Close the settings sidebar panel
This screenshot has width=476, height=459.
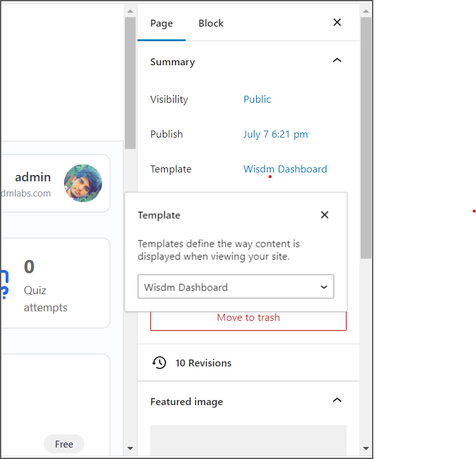337,23
